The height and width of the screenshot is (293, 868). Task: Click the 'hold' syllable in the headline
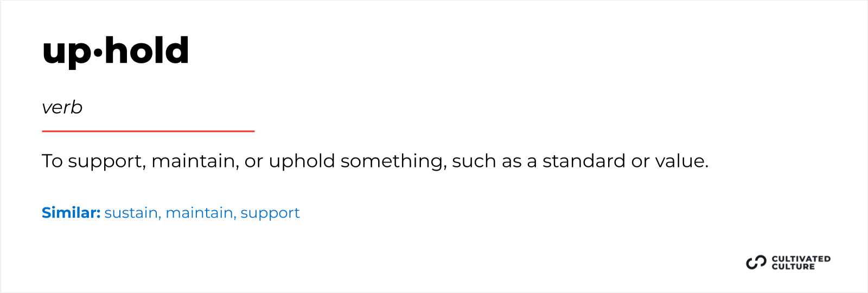147,50
